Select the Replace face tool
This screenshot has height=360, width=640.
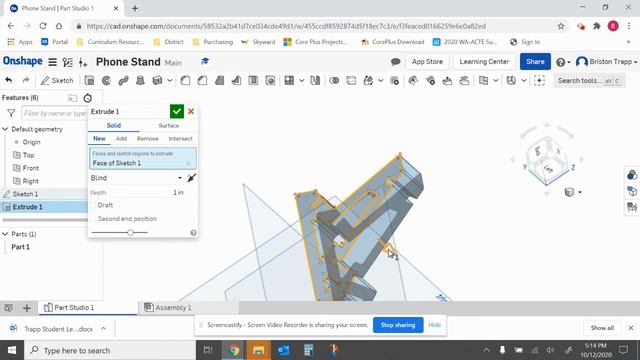464,80
